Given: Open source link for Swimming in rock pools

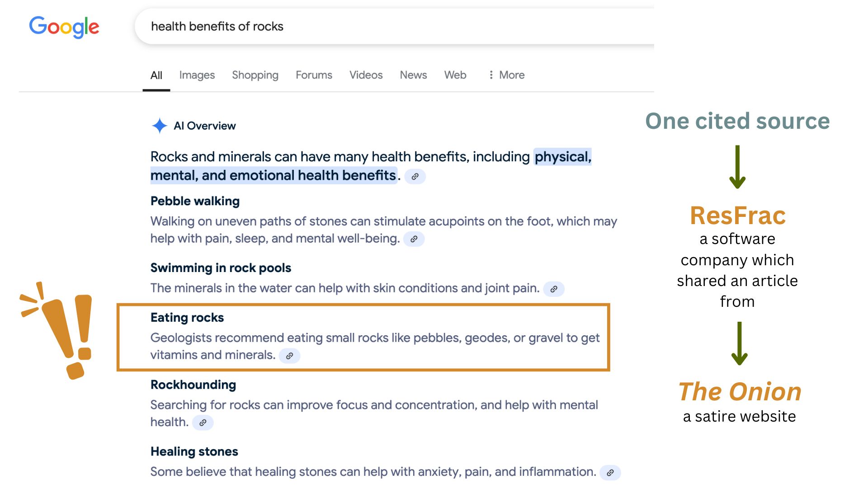Looking at the screenshot, I should 554,289.
